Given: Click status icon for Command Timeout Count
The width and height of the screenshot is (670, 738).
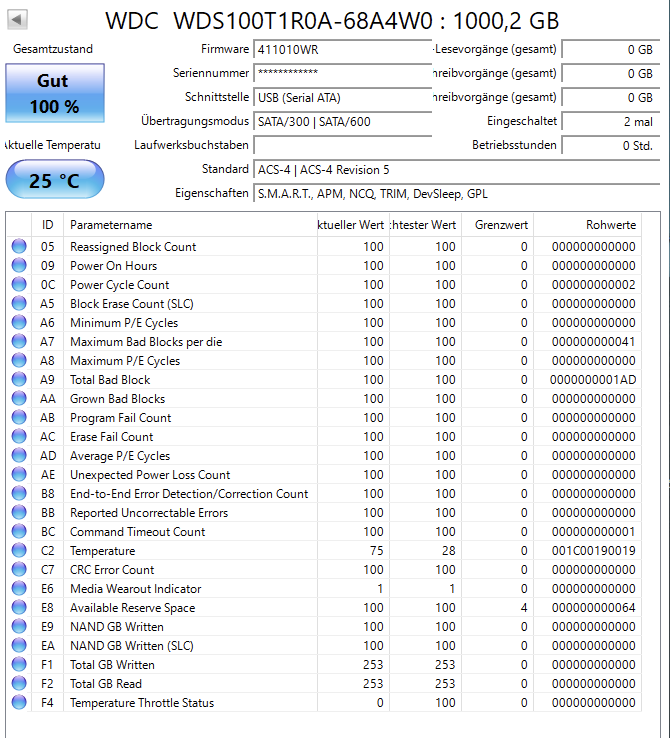Looking at the screenshot, I should pos(19,531).
